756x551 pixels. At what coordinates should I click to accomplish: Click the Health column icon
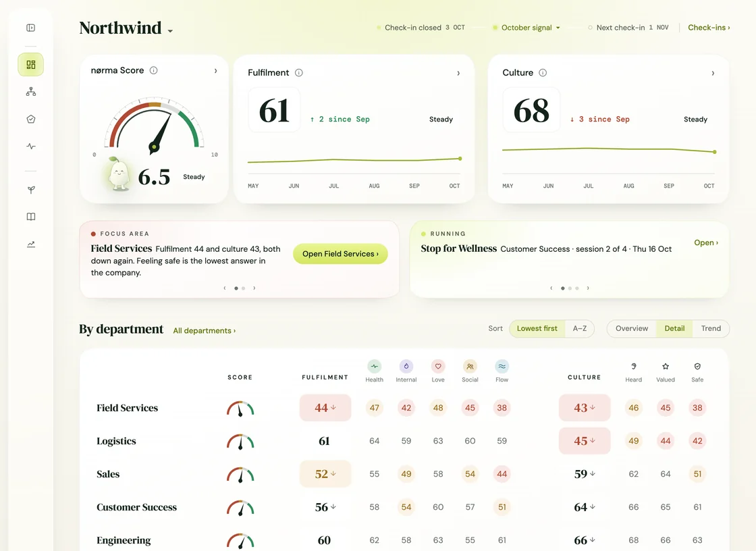(x=374, y=366)
